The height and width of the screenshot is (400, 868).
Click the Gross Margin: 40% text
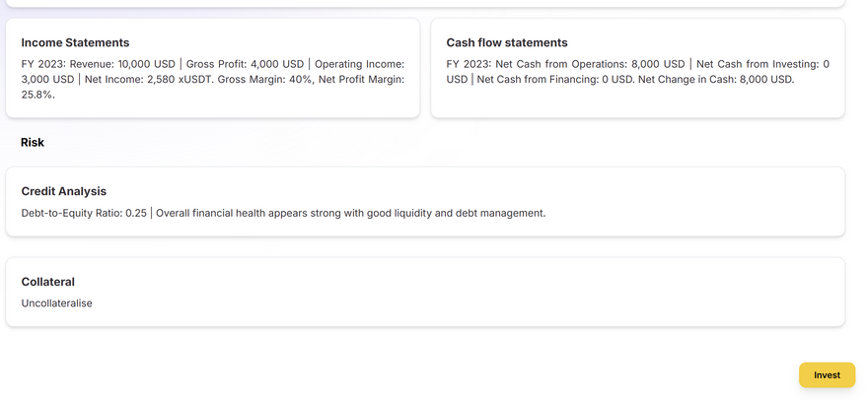pos(264,79)
